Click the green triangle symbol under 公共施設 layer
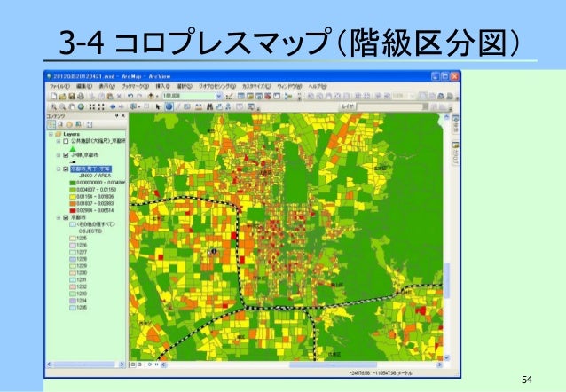 pyautogui.click(x=73, y=148)
